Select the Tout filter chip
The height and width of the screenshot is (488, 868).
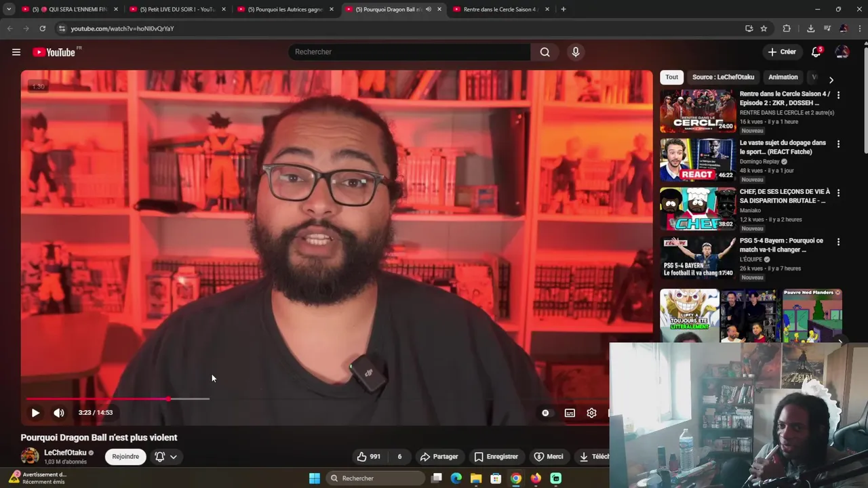[671, 77]
